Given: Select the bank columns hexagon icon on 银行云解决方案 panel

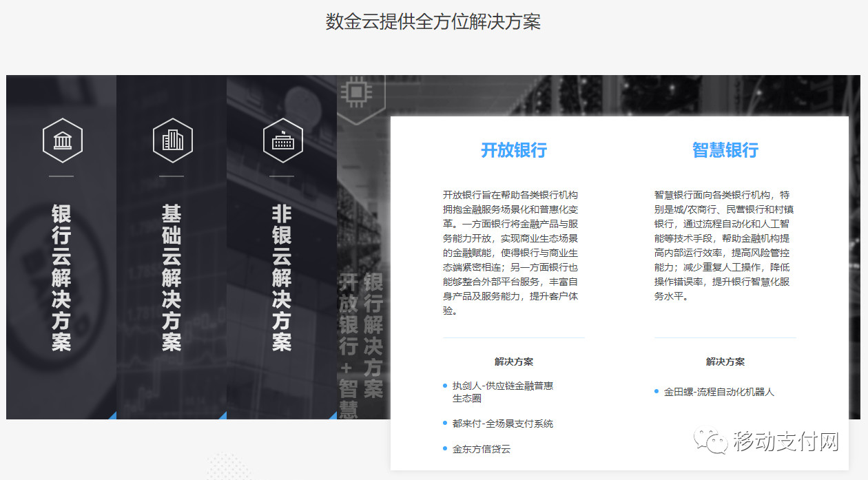Looking at the screenshot, I should 62,140.
